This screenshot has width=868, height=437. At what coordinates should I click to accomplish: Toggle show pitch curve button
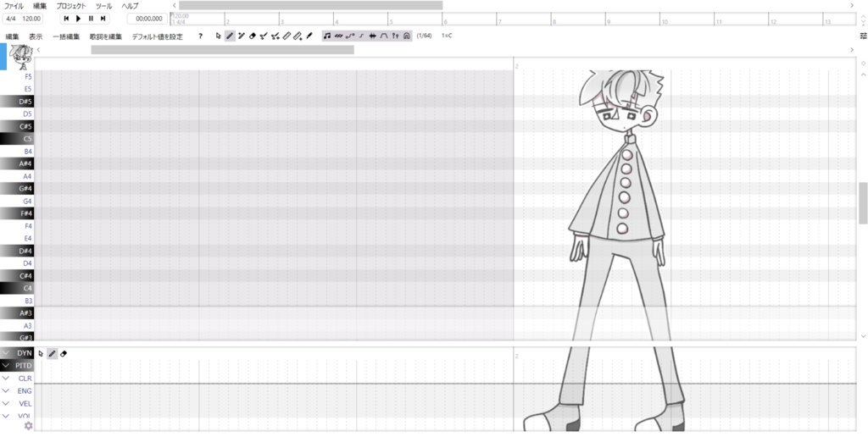pos(350,36)
